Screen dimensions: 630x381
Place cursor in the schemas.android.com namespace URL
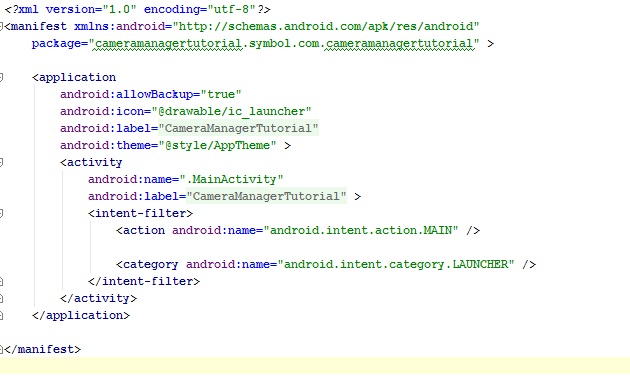[x=326, y=27]
